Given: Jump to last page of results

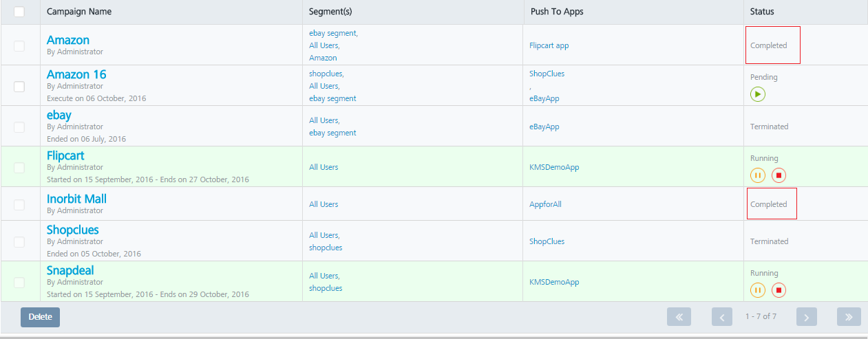Looking at the screenshot, I should (x=849, y=317).
